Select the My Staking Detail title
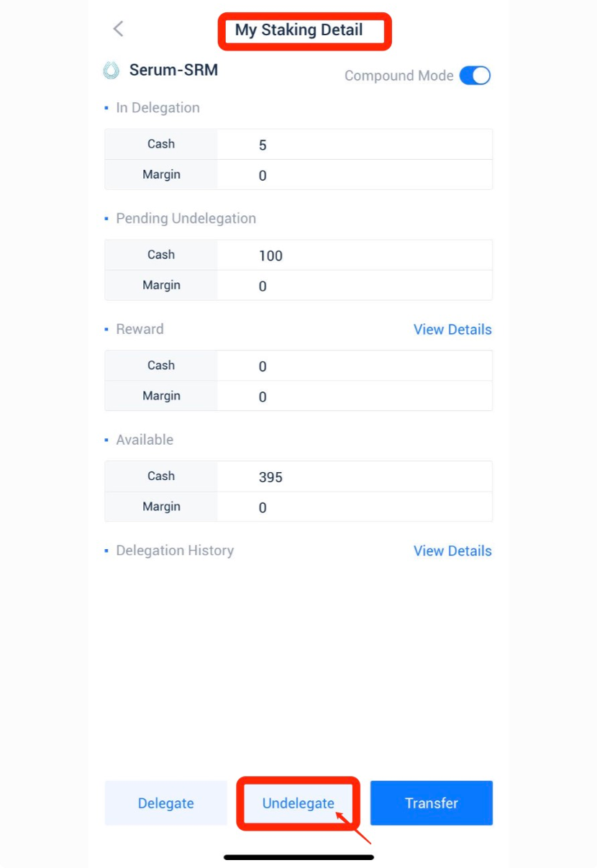Image resolution: width=597 pixels, height=868 pixels. pyautogui.click(x=299, y=30)
